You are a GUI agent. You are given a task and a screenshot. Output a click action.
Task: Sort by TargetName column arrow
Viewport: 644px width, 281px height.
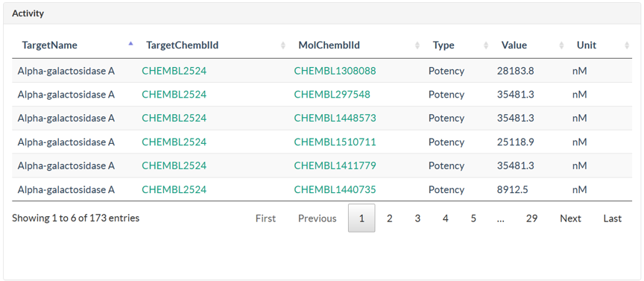pyautogui.click(x=130, y=43)
